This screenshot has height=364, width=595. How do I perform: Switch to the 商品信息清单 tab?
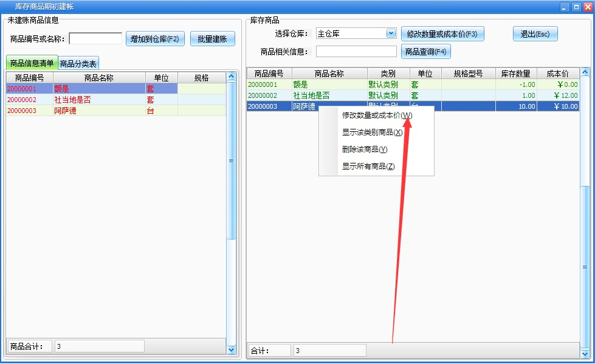[x=32, y=63]
